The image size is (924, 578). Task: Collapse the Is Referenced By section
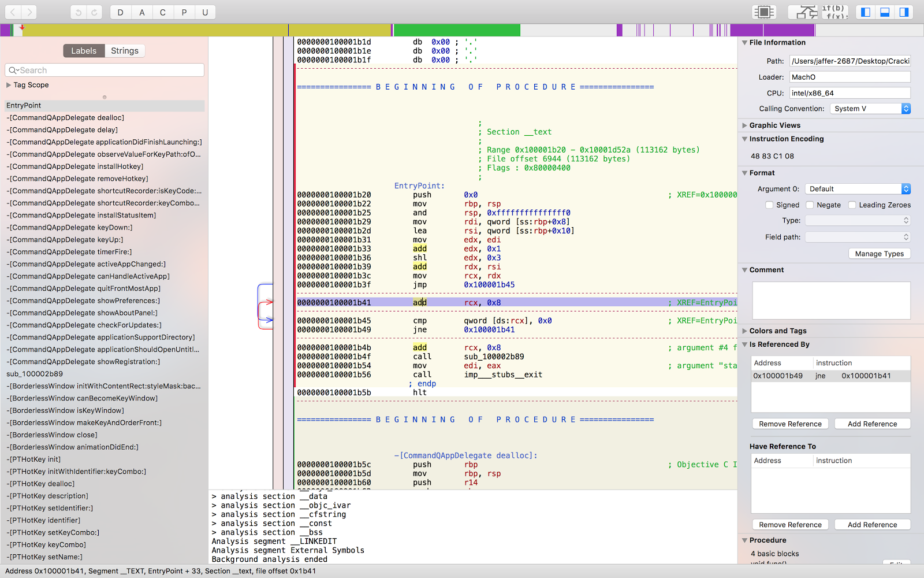(745, 344)
